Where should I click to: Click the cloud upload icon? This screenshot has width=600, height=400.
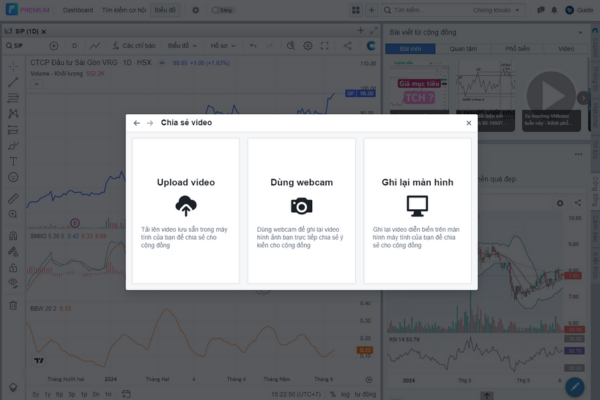186,206
